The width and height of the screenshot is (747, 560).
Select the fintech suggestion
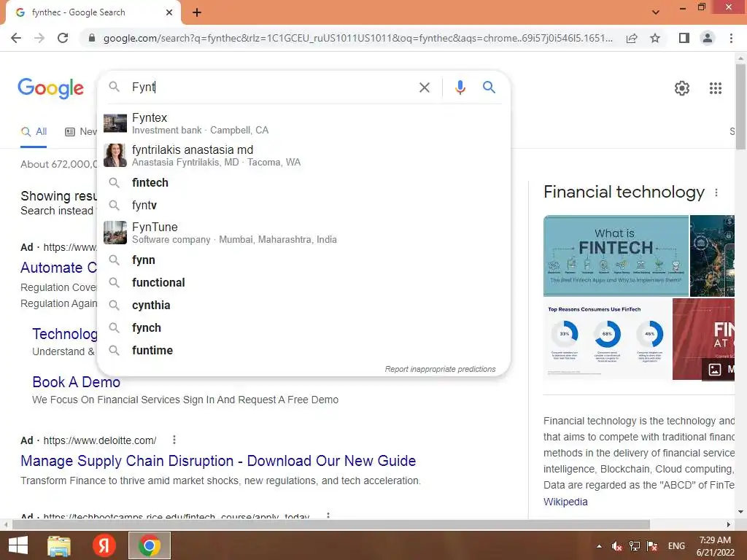click(x=303, y=183)
